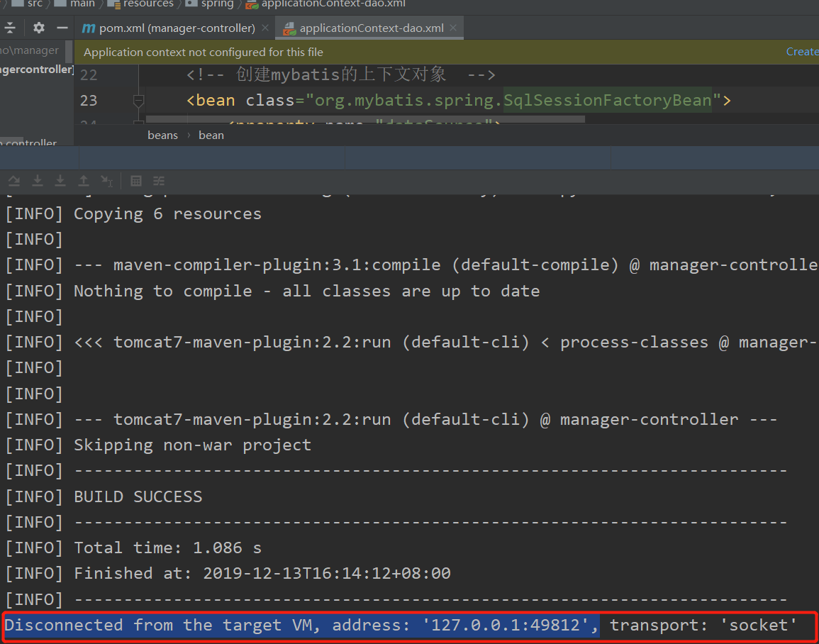This screenshot has width=819, height=644.
Task: Click the tomcat7 run line ending 'manager-controller ---'
Action: click(391, 419)
